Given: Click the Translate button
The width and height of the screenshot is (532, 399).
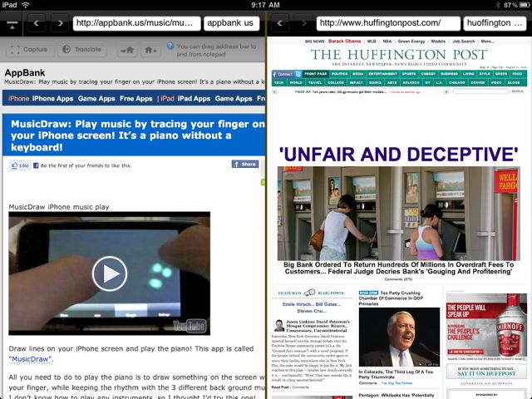Looking at the screenshot, I should pos(82,50).
